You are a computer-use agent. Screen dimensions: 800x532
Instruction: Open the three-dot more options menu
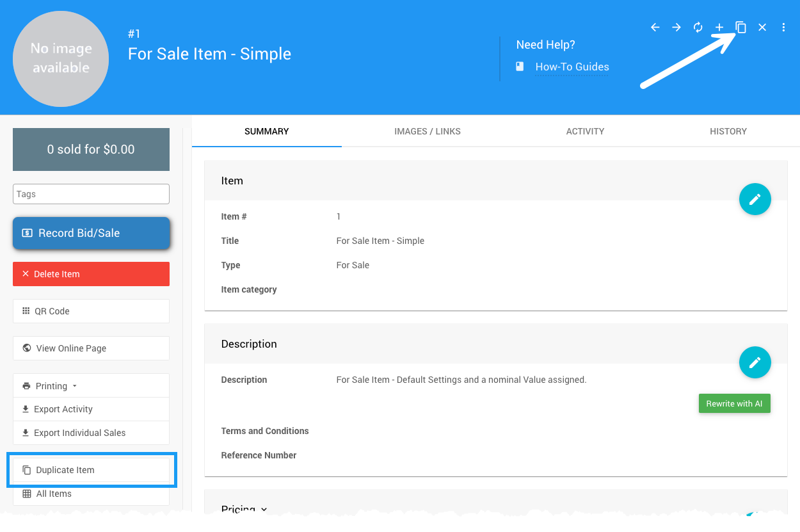(x=783, y=28)
